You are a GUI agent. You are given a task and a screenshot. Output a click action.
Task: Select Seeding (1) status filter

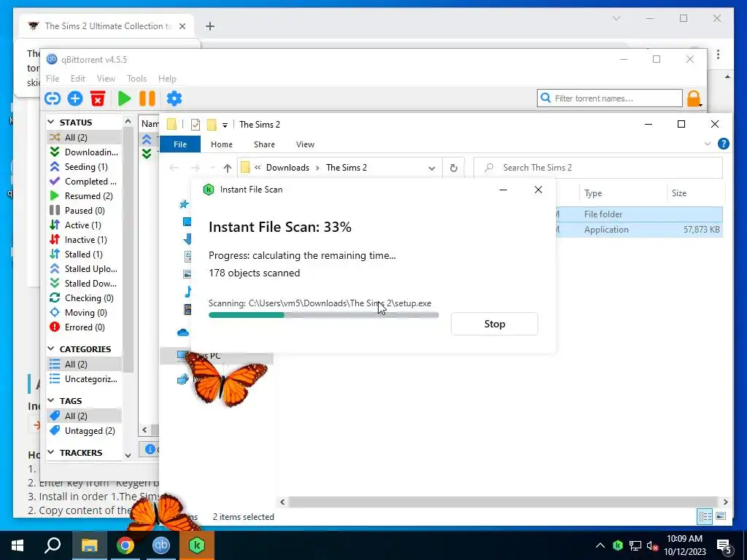click(85, 167)
